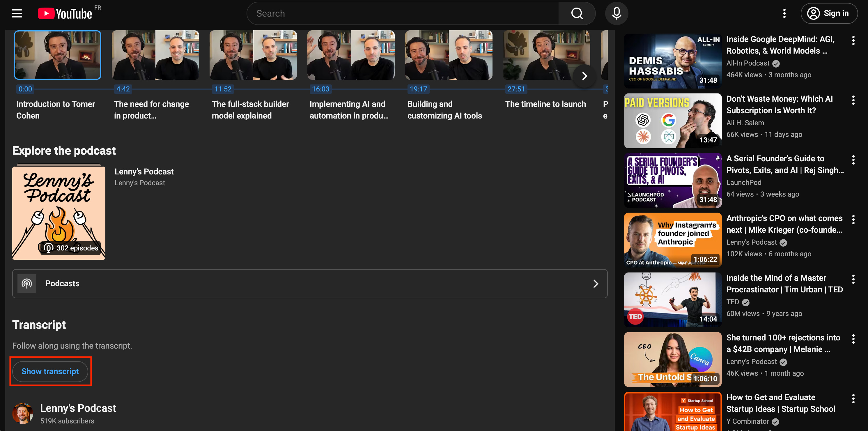
Task: Open Lenny's Podcast playlist cover thumbnail
Action: [59, 213]
